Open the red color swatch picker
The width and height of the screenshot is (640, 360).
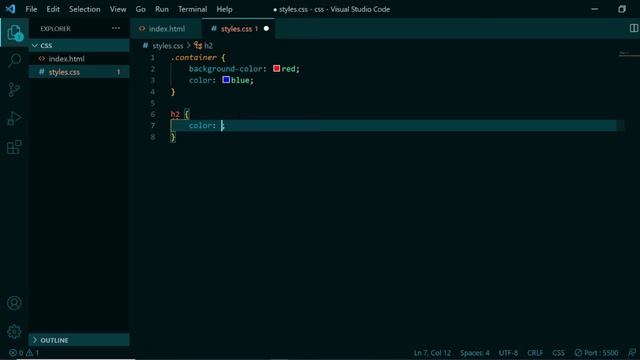click(x=276, y=68)
